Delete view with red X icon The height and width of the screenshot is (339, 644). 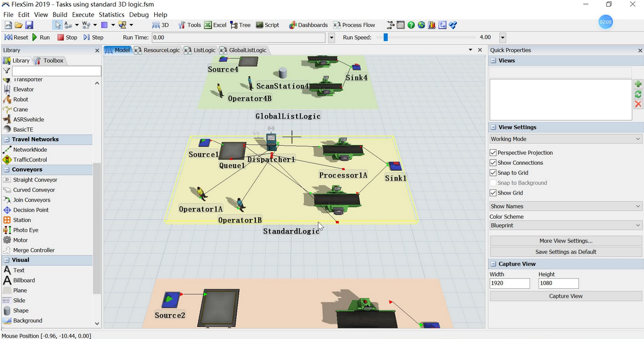click(638, 104)
